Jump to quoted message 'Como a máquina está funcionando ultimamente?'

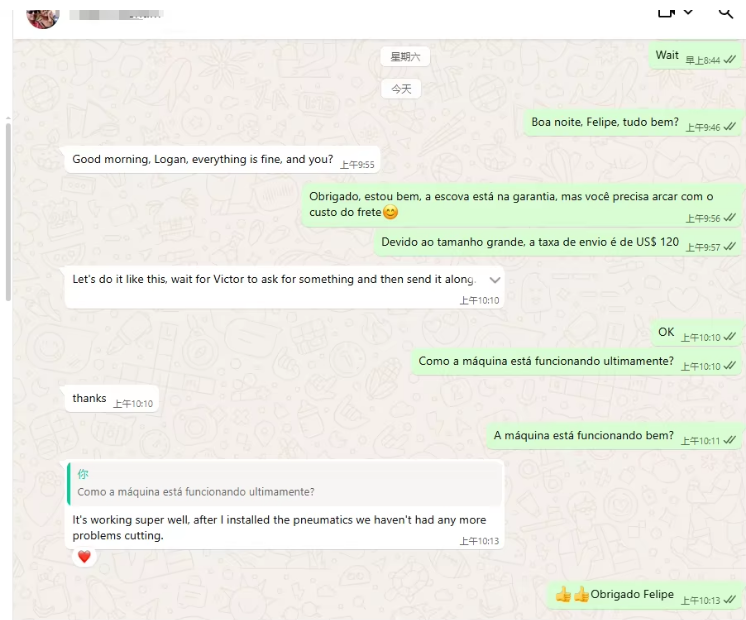pyautogui.click(x=285, y=484)
